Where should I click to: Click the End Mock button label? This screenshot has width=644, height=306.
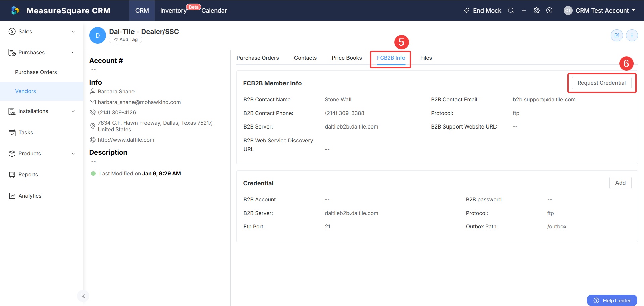pos(487,11)
